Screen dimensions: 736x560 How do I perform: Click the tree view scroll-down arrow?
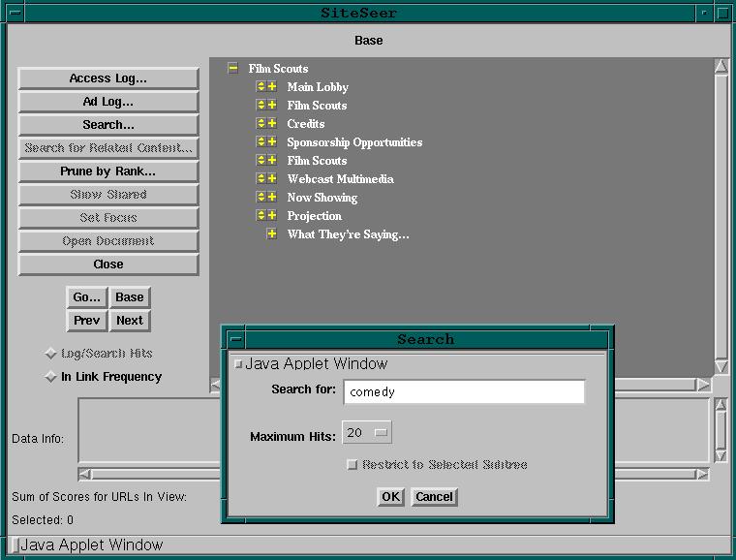[x=721, y=366]
